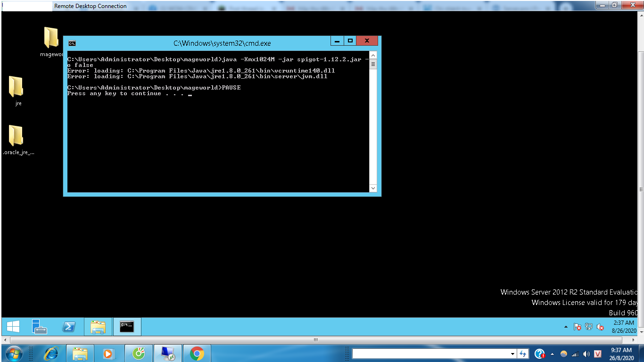This screenshot has height=362, width=644.
Task: Launch Google Chrome from the local taskbar
Action: pos(197,354)
